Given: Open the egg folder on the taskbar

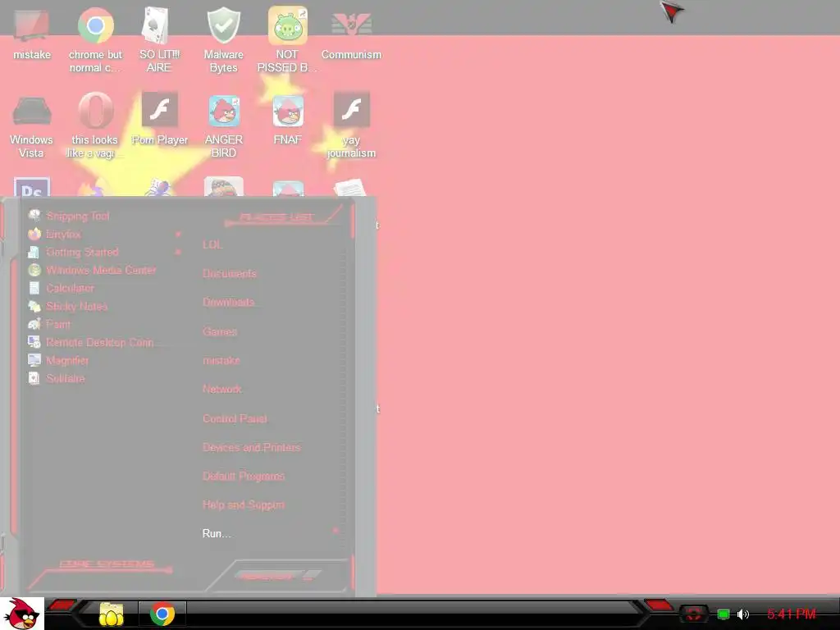Looking at the screenshot, I should [x=111, y=614].
